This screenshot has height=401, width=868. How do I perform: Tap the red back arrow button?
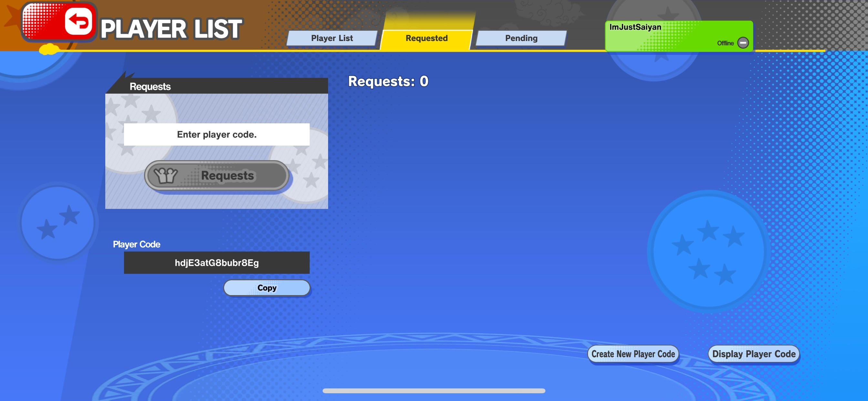tap(78, 22)
